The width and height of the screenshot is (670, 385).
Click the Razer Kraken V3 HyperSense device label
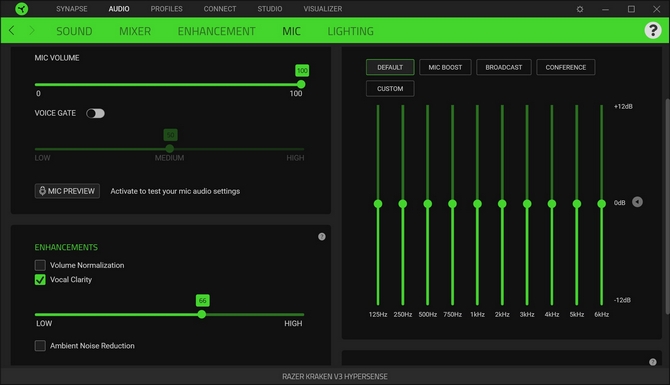(335, 376)
